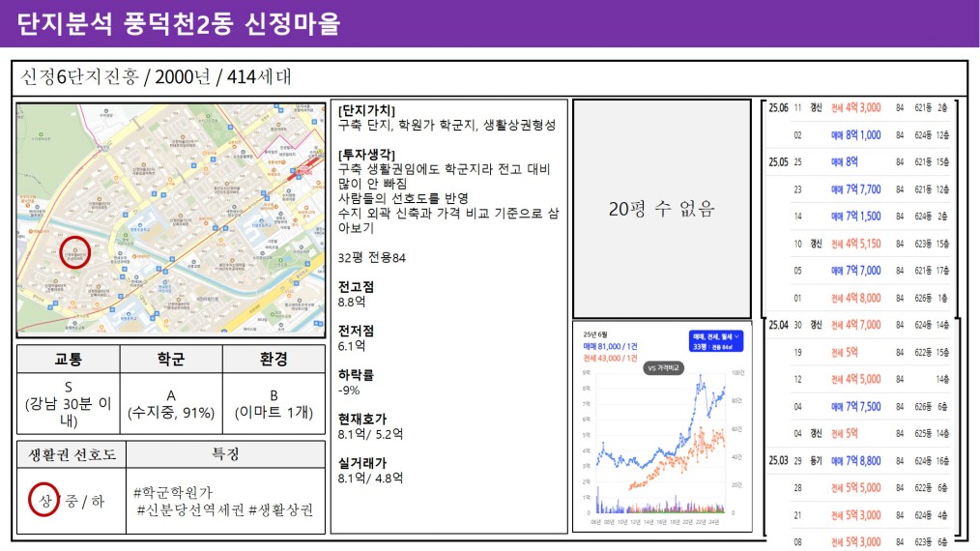Select the B (이마트 1개) cell
The height and width of the screenshot is (551, 980).
coord(274,403)
